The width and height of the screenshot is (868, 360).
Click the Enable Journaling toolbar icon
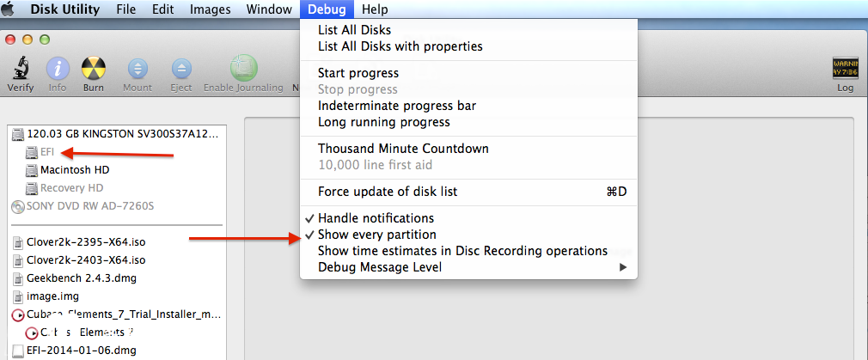point(243,69)
